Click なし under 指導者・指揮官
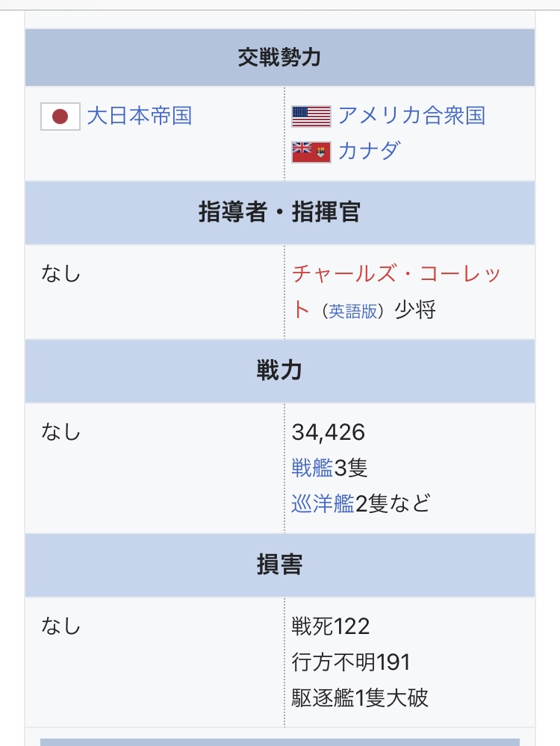Viewport: 560px width, 746px height. point(61,274)
